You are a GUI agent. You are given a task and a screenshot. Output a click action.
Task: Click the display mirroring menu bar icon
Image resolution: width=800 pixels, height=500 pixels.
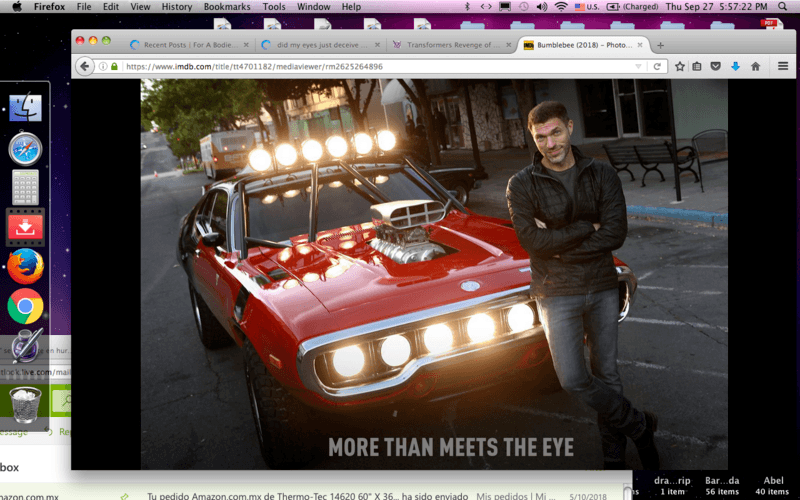505,7
